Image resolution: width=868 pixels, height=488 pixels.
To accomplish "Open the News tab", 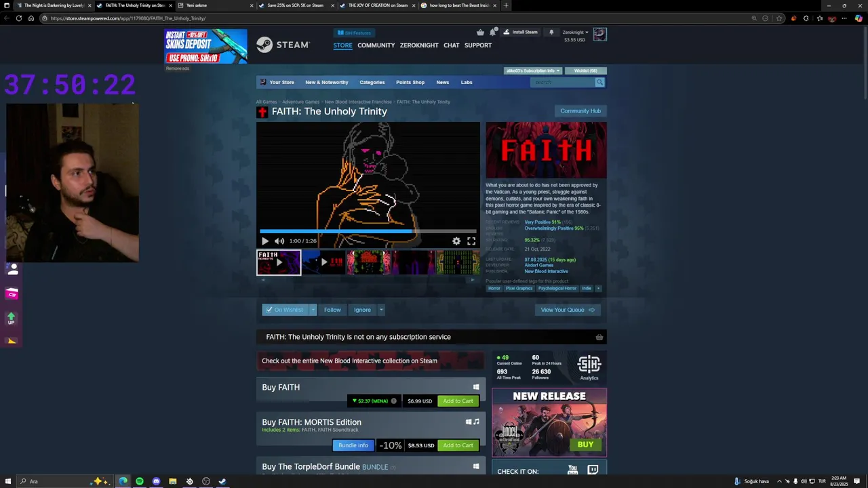I will tap(443, 82).
